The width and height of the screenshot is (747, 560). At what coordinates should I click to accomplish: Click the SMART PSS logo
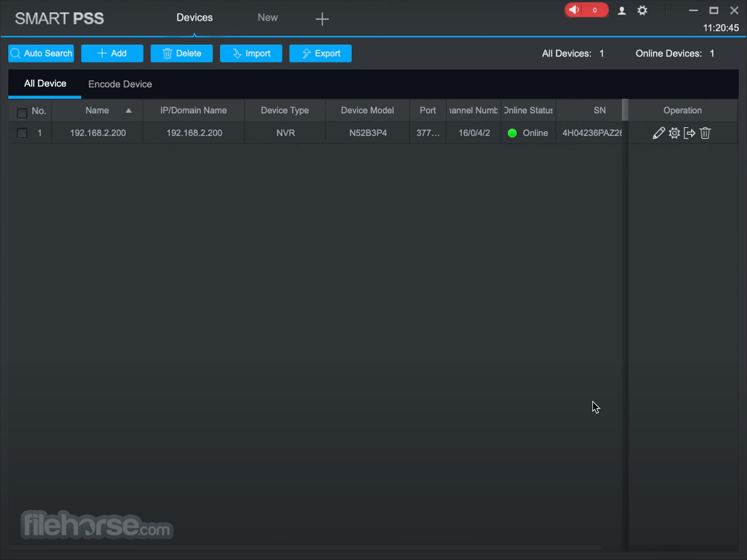tap(60, 19)
